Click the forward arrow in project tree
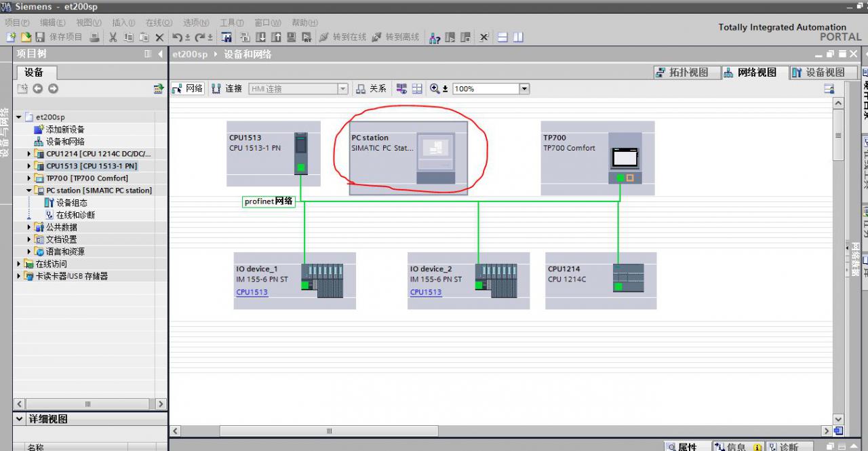Image resolution: width=868 pixels, height=451 pixels. [x=53, y=89]
